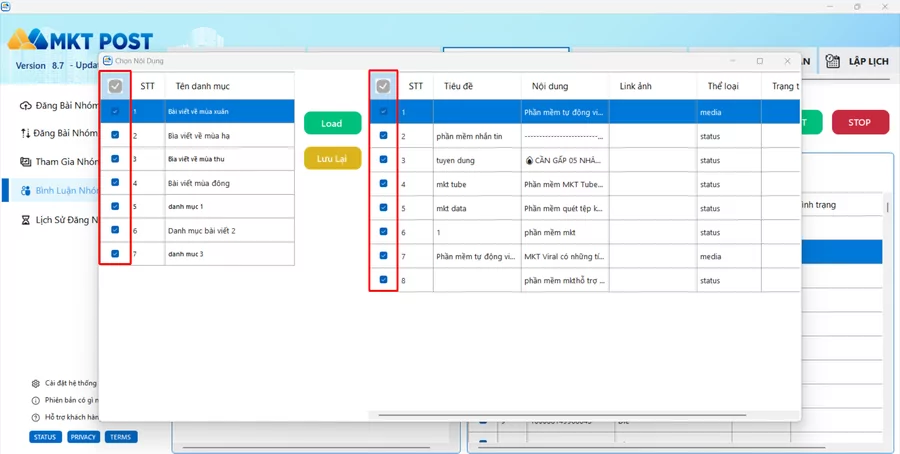Click STT header in category table
Image resolution: width=900 pixels, height=454 pixels.
click(x=148, y=86)
